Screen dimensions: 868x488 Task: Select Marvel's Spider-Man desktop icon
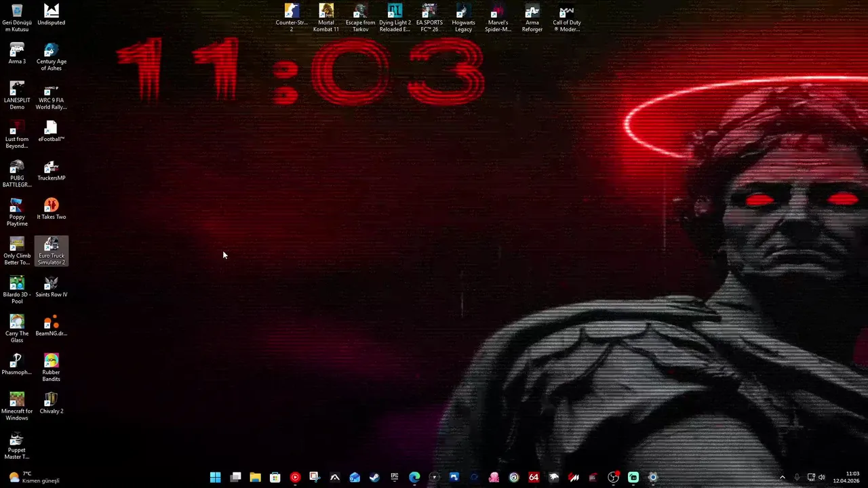pos(498,18)
